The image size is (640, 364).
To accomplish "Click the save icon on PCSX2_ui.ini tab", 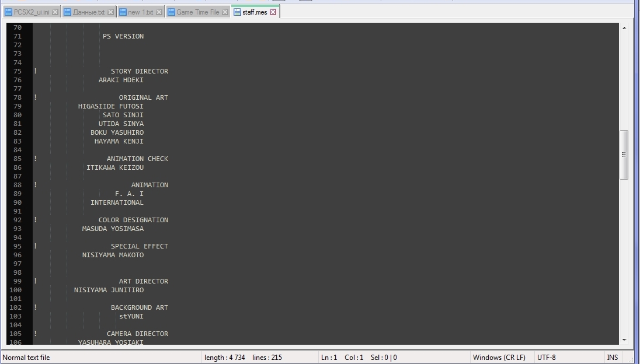I will (x=8, y=12).
